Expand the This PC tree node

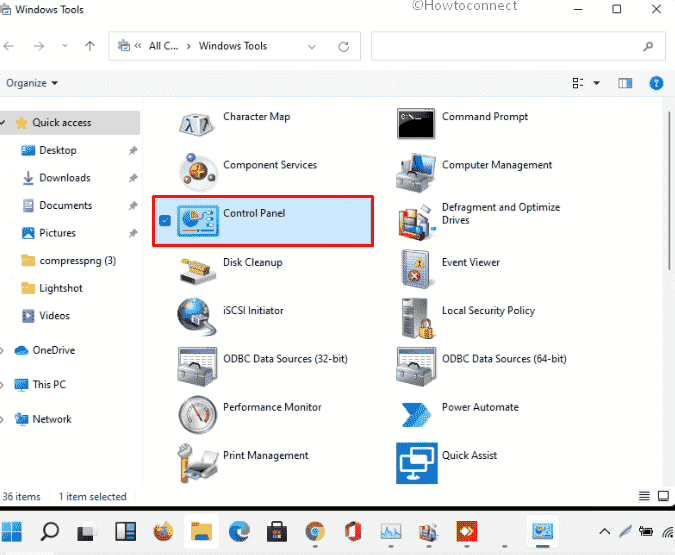tap(3, 384)
